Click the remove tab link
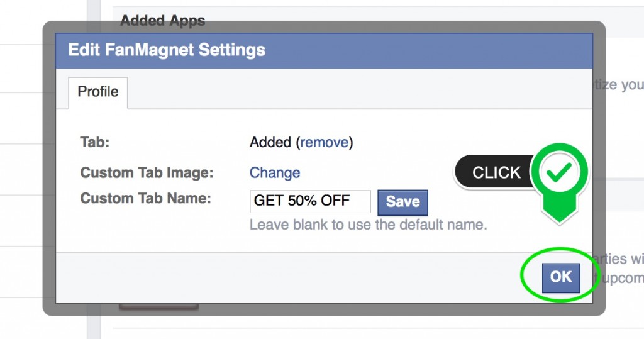644x339 pixels. tap(324, 142)
